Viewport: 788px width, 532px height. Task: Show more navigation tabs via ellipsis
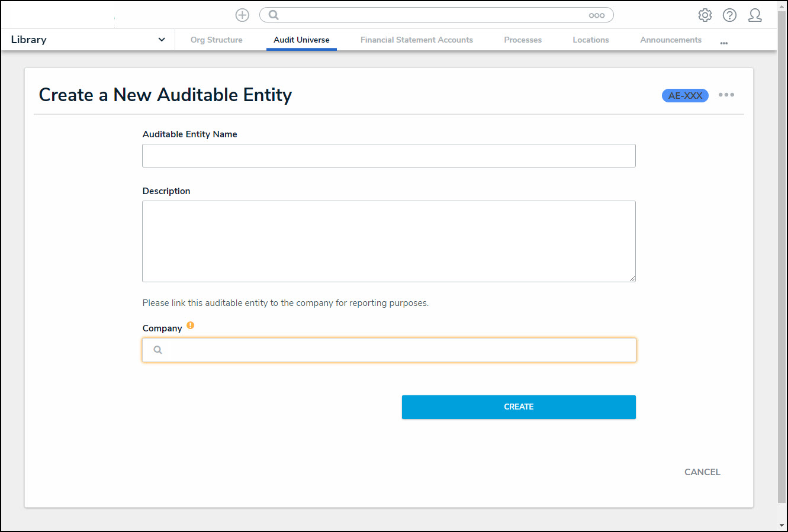723,43
